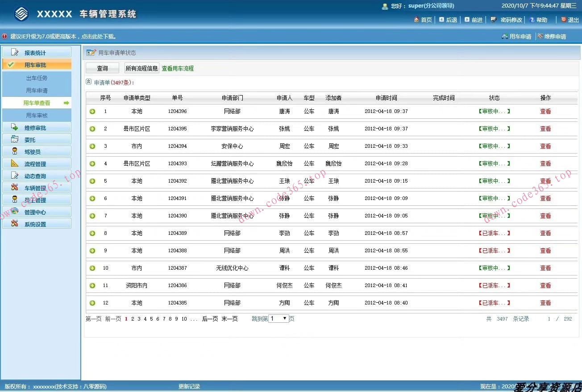Go to page 5 in pagination
Viewport: 582px width, 392px height.
[151, 319]
